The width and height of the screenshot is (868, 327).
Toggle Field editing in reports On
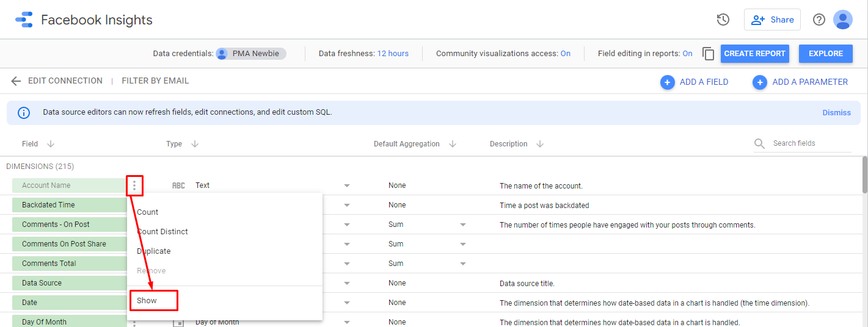(x=687, y=54)
